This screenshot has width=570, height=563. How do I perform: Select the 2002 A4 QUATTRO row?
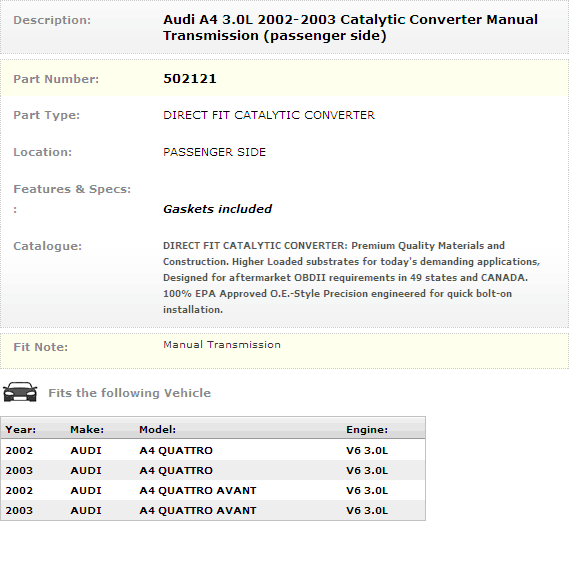click(x=213, y=450)
